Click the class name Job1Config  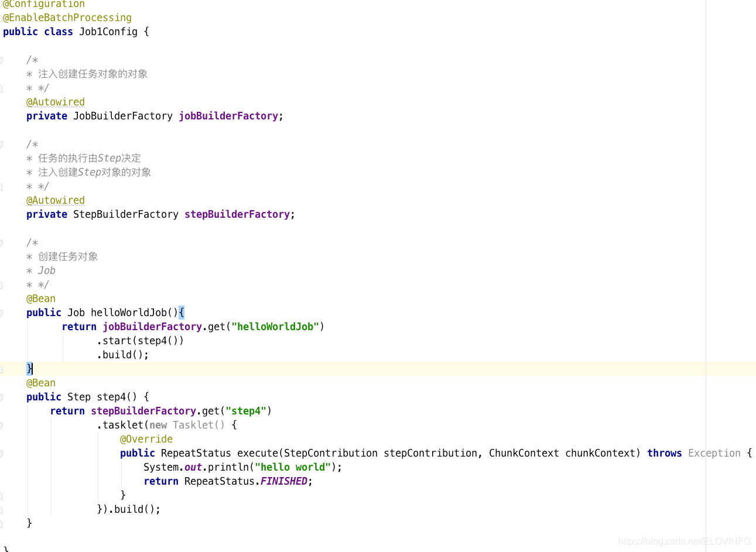click(108, 32)
